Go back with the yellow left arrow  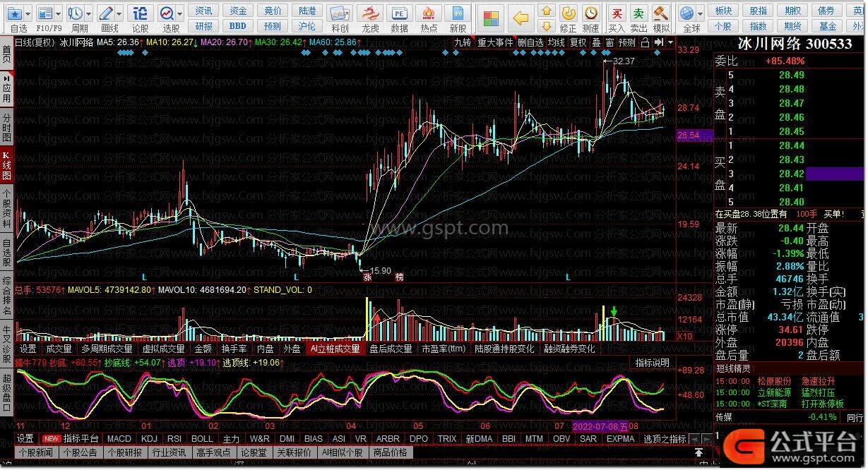click(x=521, y=18)
